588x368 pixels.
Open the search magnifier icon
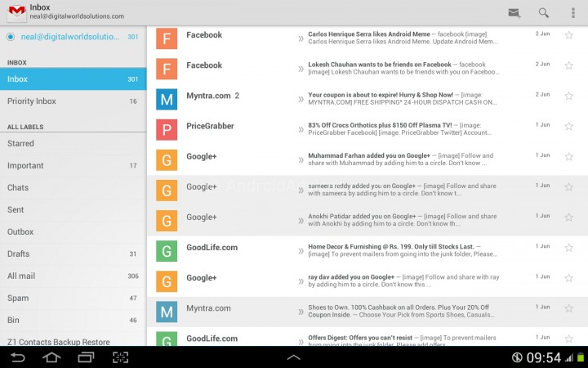click(543, 13)
